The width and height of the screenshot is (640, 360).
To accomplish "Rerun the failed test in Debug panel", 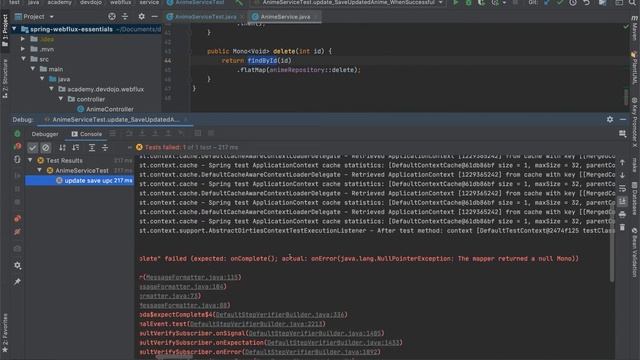I will [17, 133].
